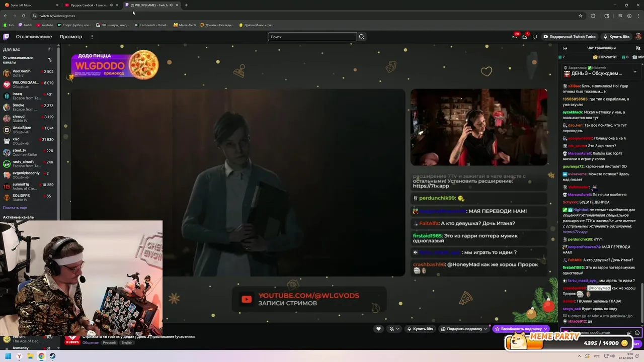Open steel_tv channel in sidebar
Screen dimensions: 644x362
[29, 152]
